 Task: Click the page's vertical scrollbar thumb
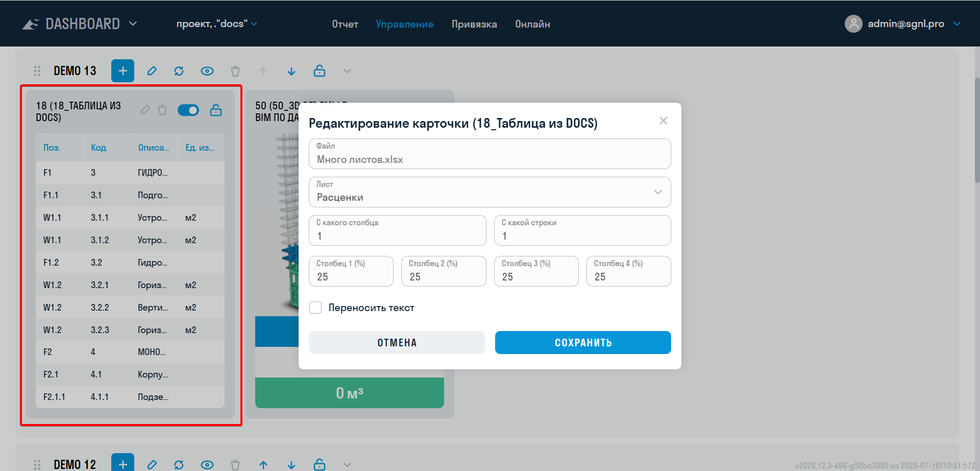click(977, 130)
